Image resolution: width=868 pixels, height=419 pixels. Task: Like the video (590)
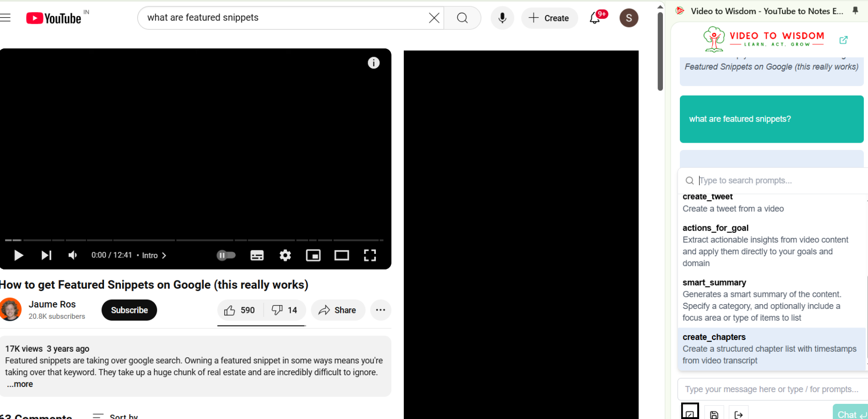(x=239, y=310)
